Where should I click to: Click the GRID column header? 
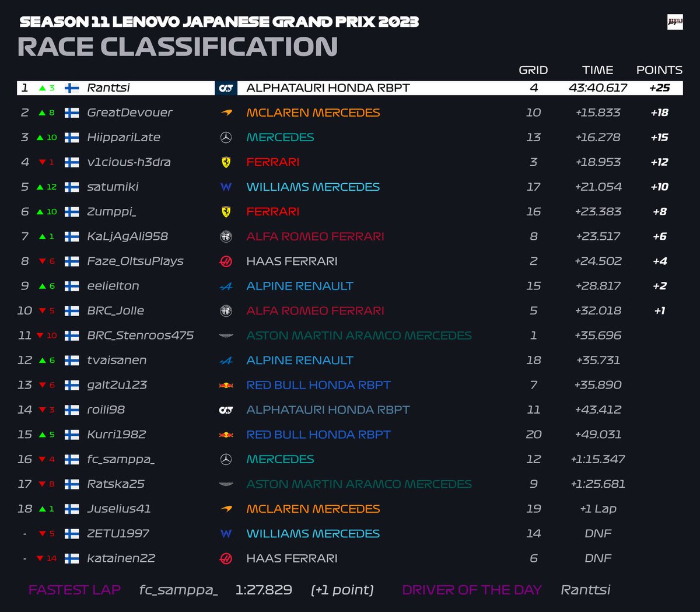click(x=533, y=70)
